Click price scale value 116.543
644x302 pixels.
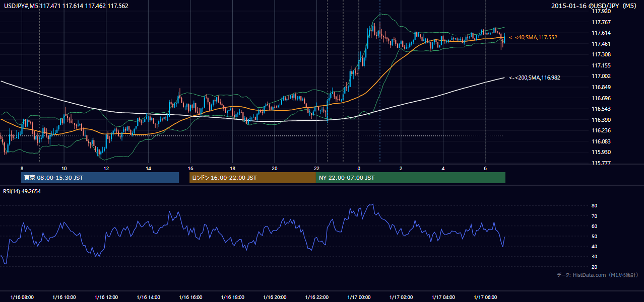pos(601,109)
